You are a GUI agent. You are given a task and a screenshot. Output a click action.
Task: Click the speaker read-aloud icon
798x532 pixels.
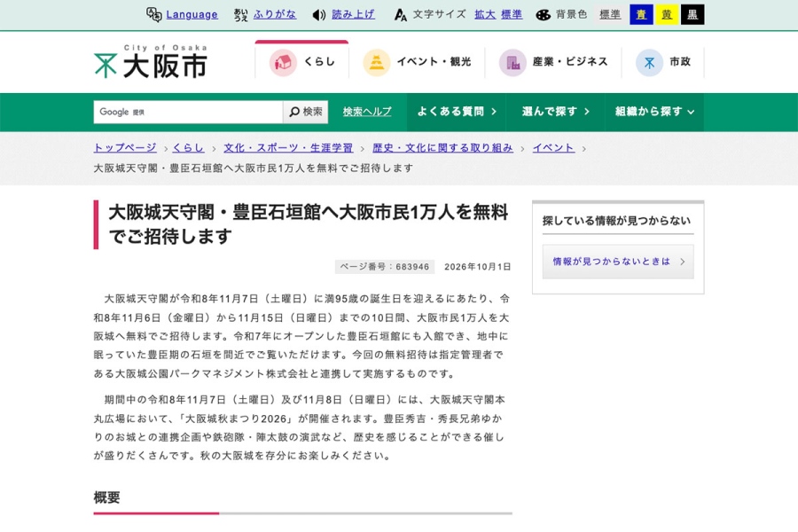(319, 15)
